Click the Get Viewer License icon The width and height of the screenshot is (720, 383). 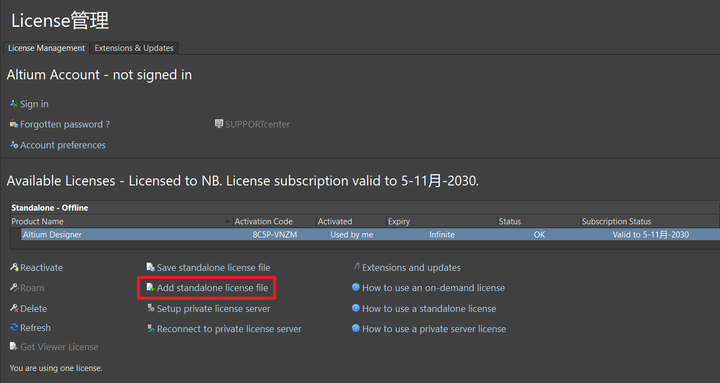click(14, 346)
